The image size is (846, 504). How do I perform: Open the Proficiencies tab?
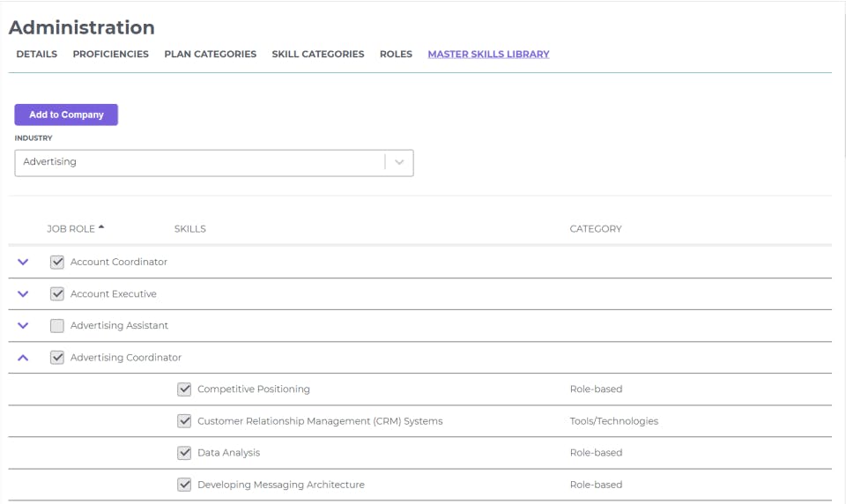tap(111, 54)
